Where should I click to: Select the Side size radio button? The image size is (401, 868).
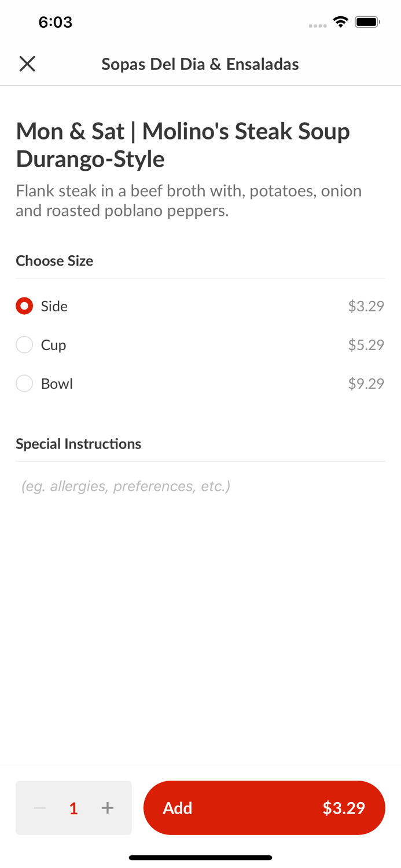click(x=24, y=306)
